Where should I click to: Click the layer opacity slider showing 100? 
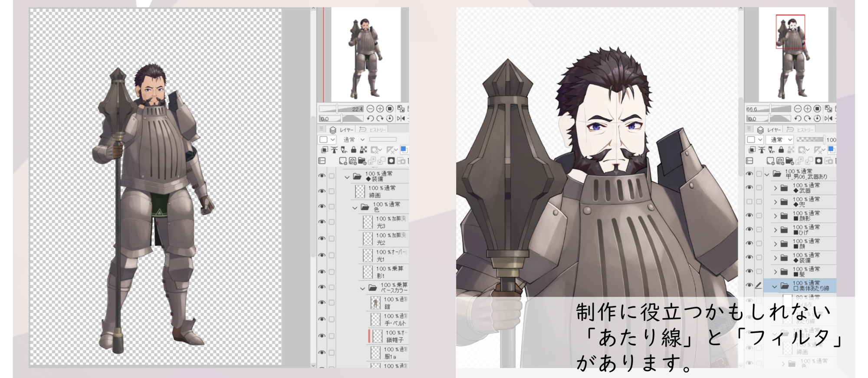coord(810,139)
